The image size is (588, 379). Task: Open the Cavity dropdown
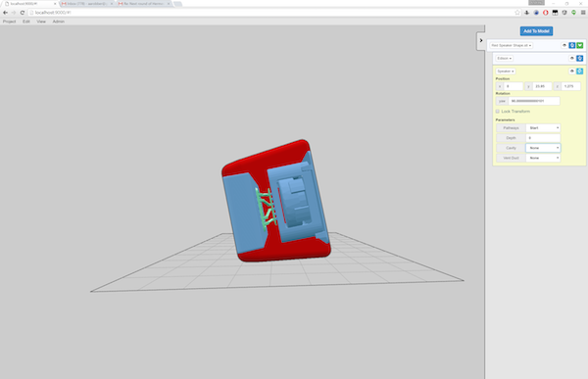pos(543,148)
